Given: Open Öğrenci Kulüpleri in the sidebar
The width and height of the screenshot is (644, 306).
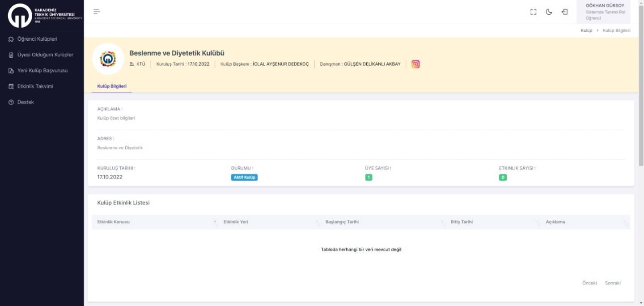Looking at the screenshot, I should point(37,39).
